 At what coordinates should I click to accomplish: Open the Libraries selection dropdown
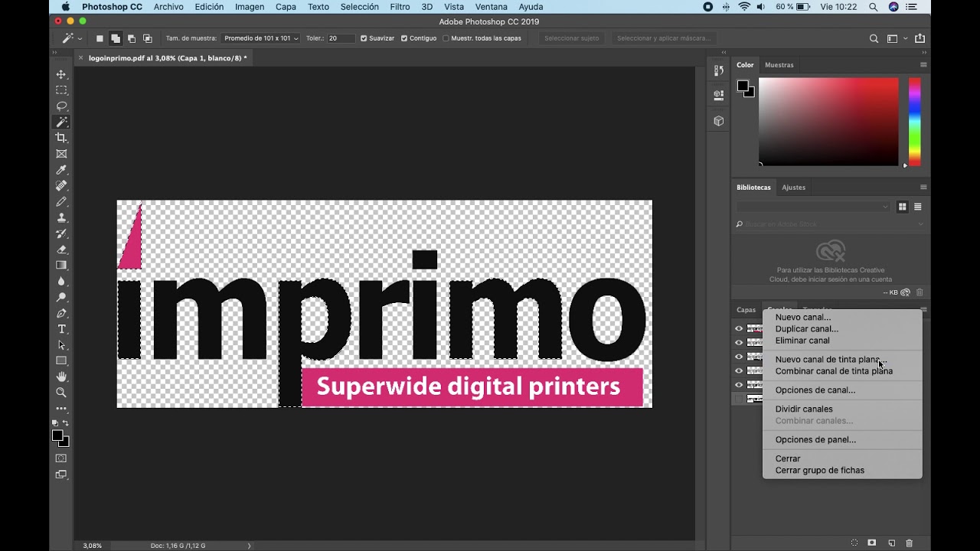(813, 207)
